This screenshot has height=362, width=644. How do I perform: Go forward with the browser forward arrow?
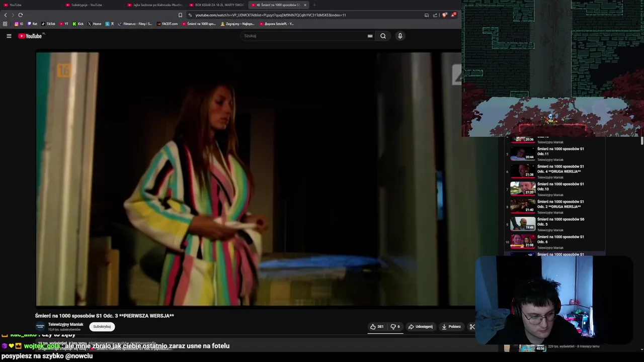13,15
